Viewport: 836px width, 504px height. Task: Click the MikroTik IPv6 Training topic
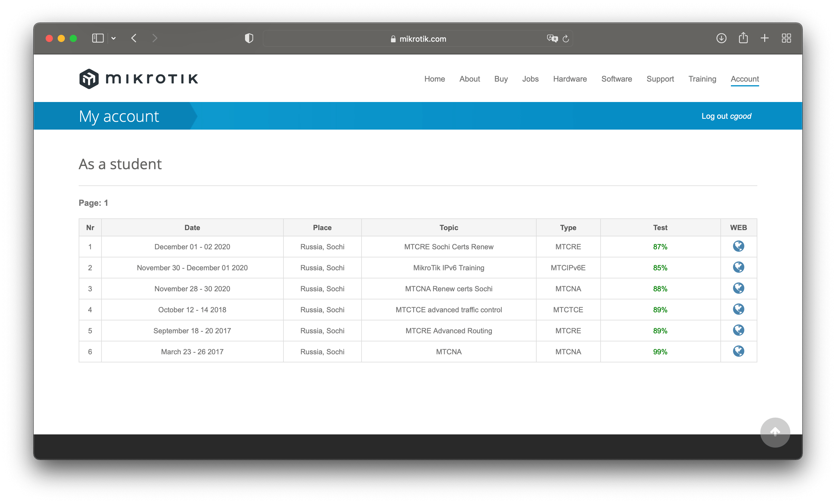pos(449,268)
